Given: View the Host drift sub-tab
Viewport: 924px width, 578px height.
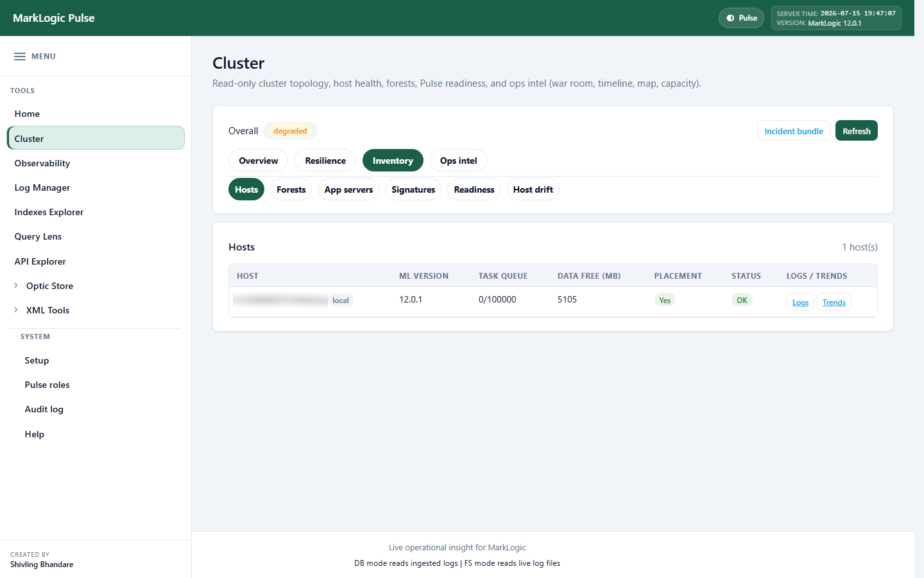Looking at the screenshot, I should 533,189.
